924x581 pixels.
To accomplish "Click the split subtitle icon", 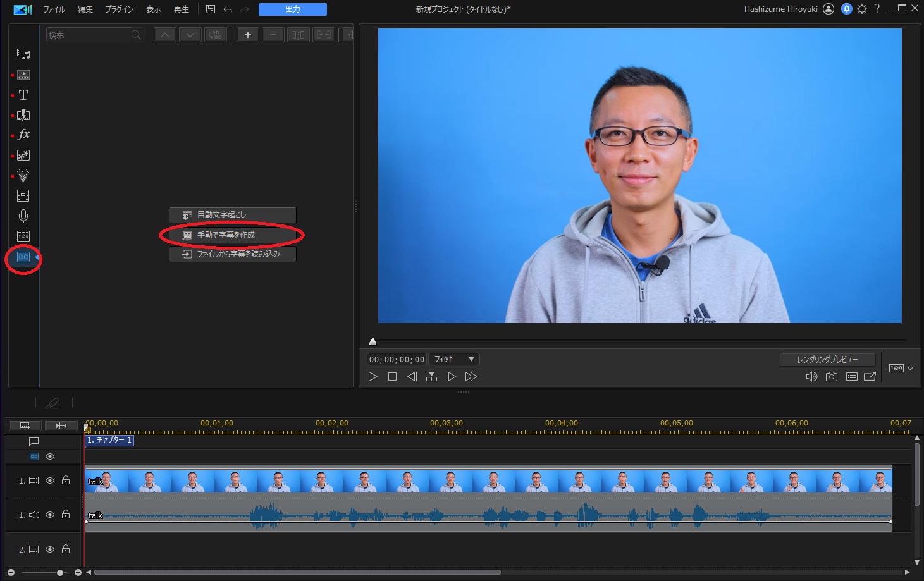I will (298, 35).
